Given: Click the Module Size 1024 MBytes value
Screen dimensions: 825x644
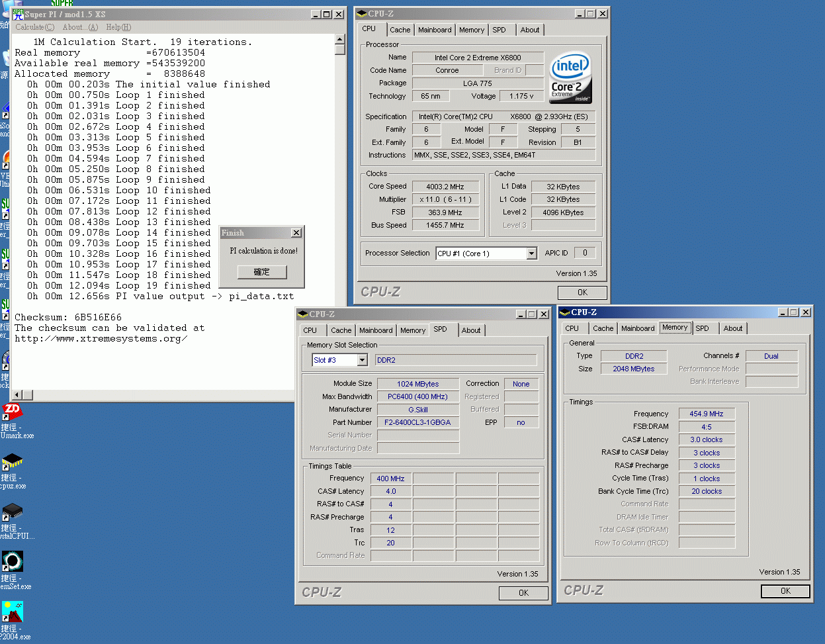Looking at the screenshot, I should point(417,384).
